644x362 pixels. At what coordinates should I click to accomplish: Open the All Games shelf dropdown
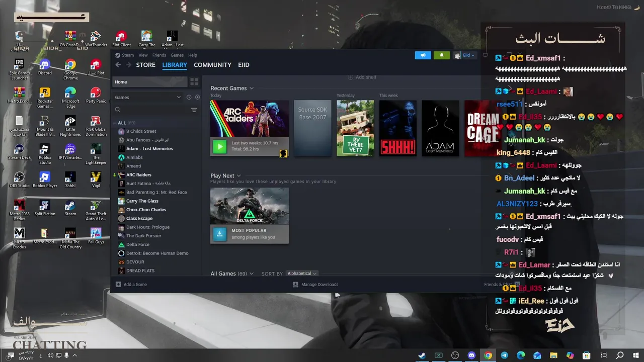click(252, 274)
